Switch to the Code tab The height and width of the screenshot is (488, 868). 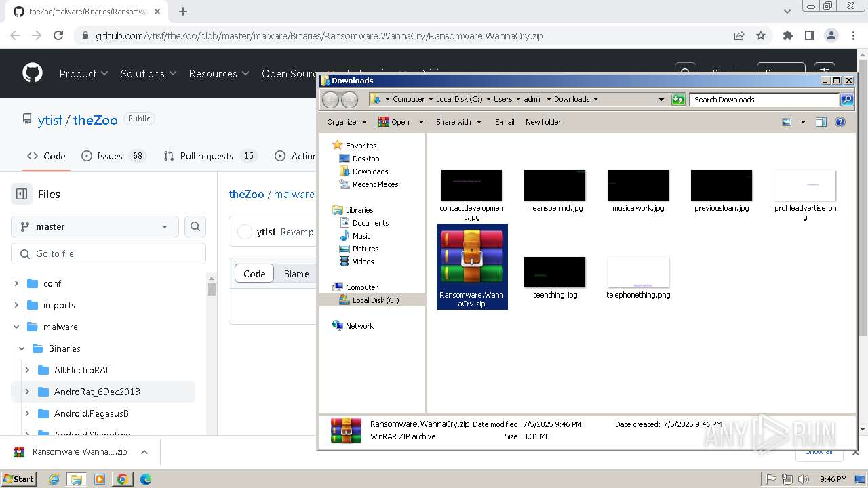coord(46,156)
